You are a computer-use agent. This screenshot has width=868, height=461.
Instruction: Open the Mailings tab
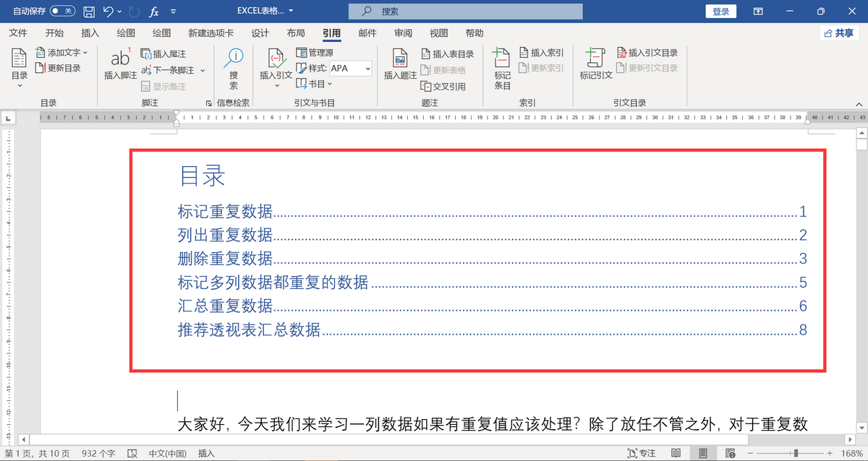(367, 33)
